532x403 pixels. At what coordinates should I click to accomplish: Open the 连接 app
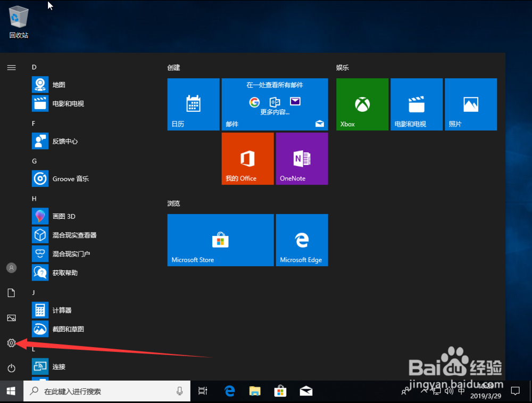(x=92, y=367)
